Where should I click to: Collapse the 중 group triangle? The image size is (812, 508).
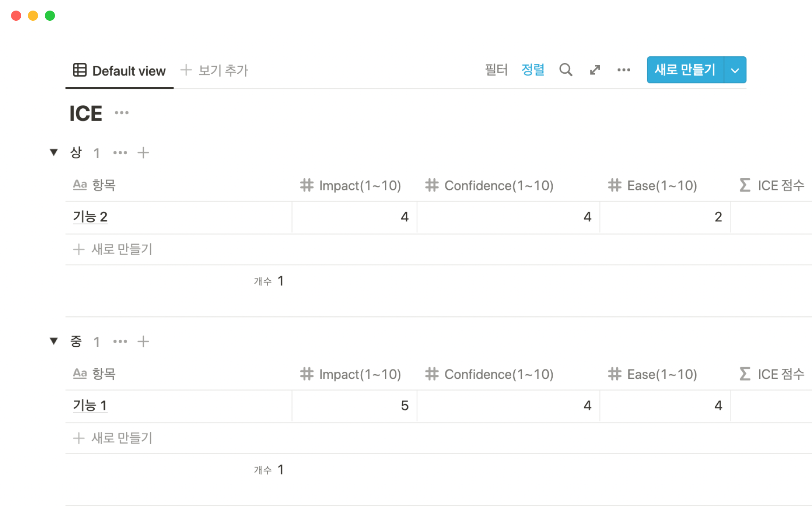pos(54,341)
